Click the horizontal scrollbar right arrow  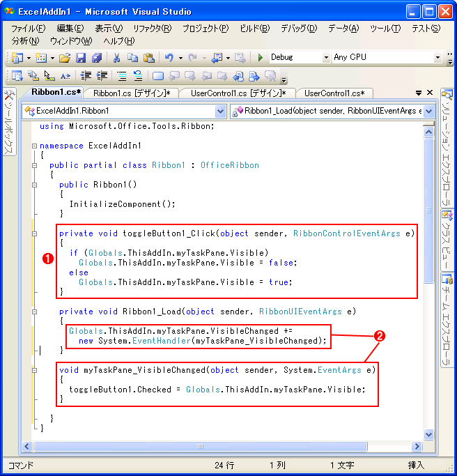pyautogui.click(x=417, y=446)
